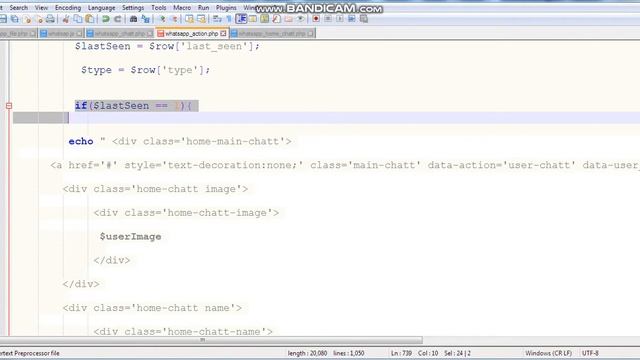The height and width of the screenshot is (360, 640).
Task: Switch to the whatsapp.js tab
Action: 61,33
